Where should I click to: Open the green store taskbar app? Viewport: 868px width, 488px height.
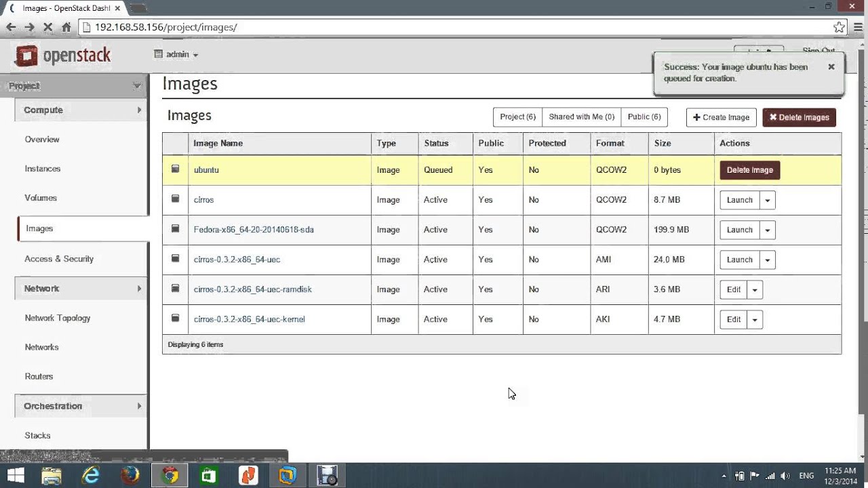click(x=209, y=476)
